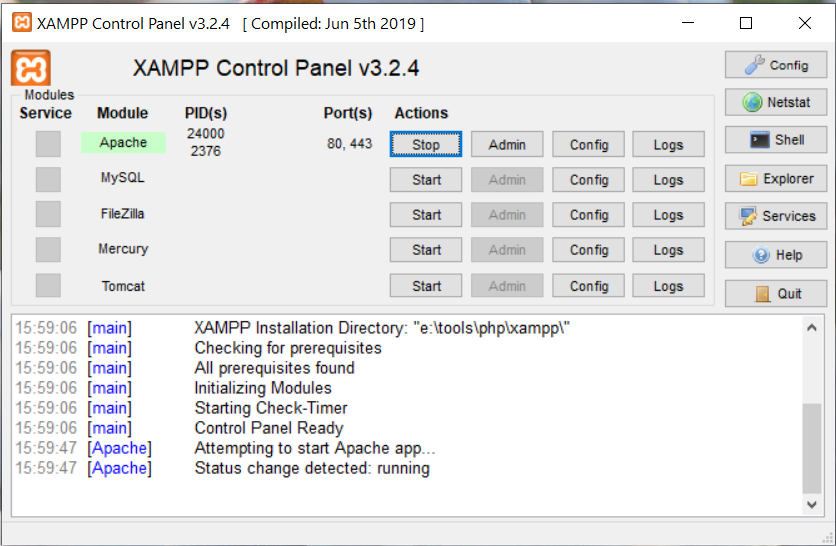Toggle the Apache service install checkbox
The height and width of the screenshot is (546, 836).
click(48, 144)
